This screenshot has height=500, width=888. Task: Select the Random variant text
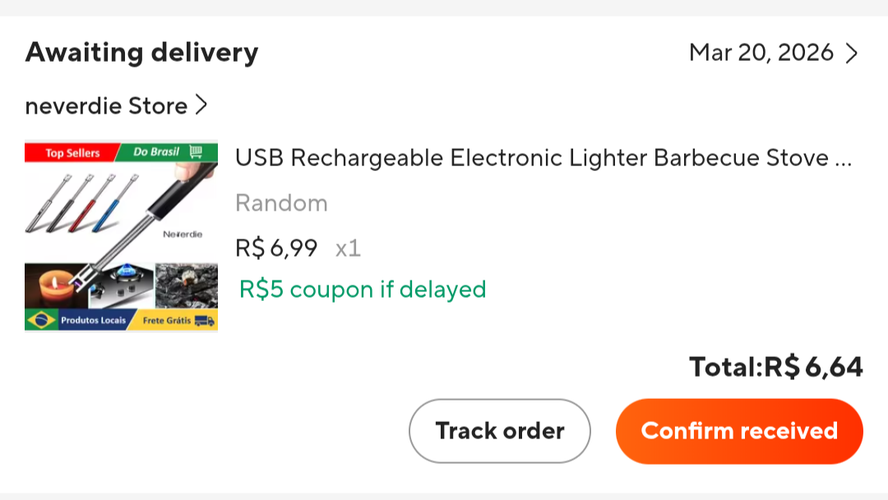point(281,203)
